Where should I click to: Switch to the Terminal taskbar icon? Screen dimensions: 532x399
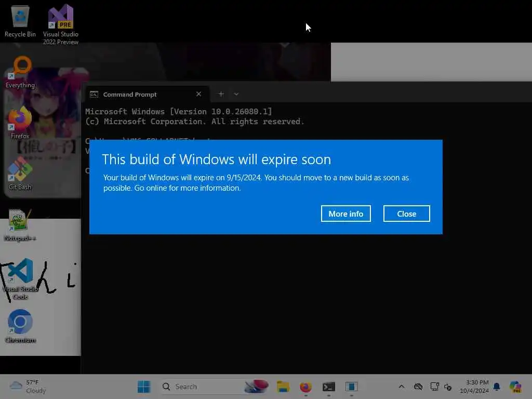click(x=328, y=387)
